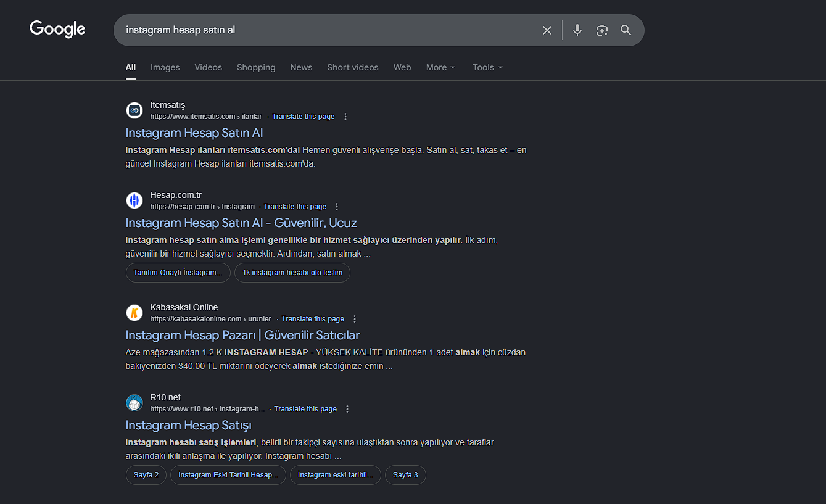Click the 'Hesap.com.tr' site name
This screenshot has width=826, height=504.
176,195
